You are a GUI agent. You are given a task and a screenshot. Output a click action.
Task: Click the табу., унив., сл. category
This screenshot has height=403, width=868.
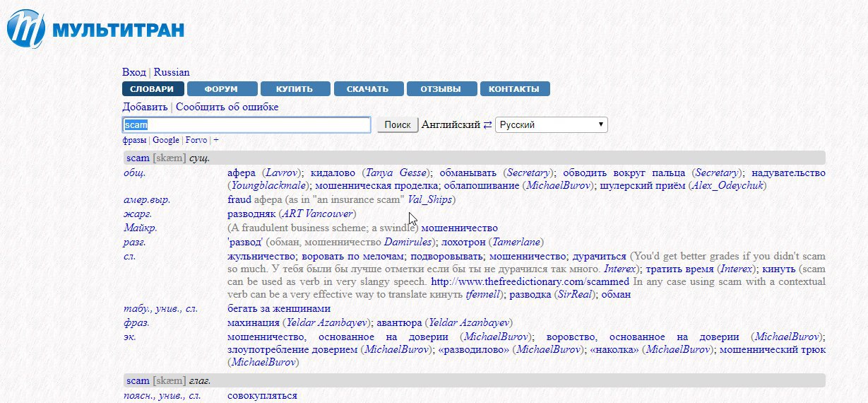(160, 308)
